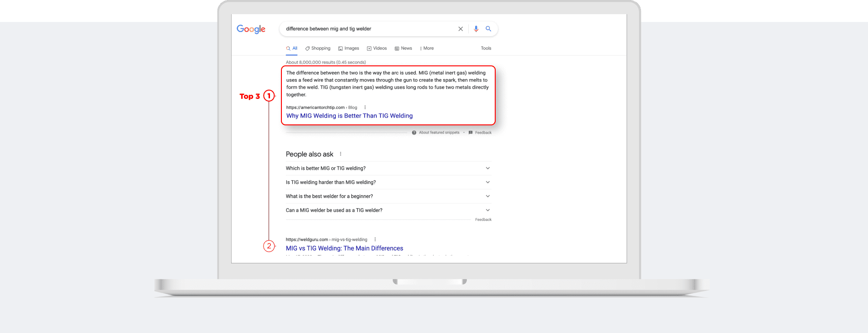Image resolution: width=868 pixels, height=333 pixels.
Task: Expand 'Which is better MIG or TIG welding?'
Action: [x=388, y=168]
